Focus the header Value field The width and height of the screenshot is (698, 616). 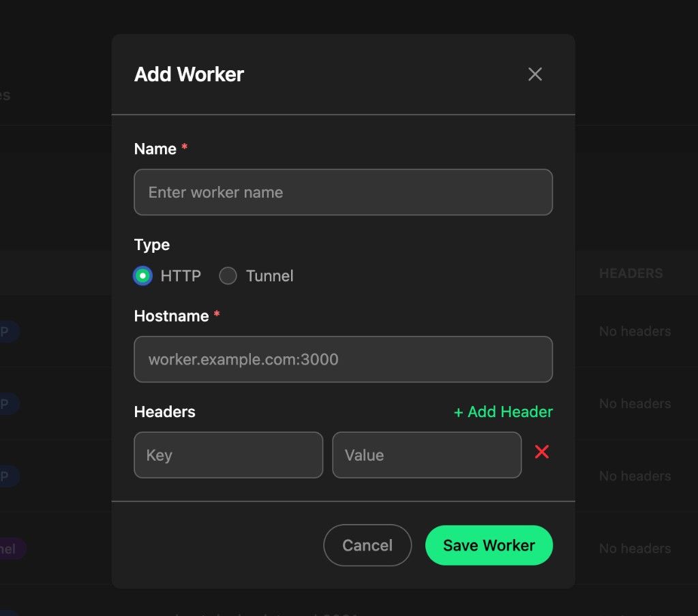(427, 455)
